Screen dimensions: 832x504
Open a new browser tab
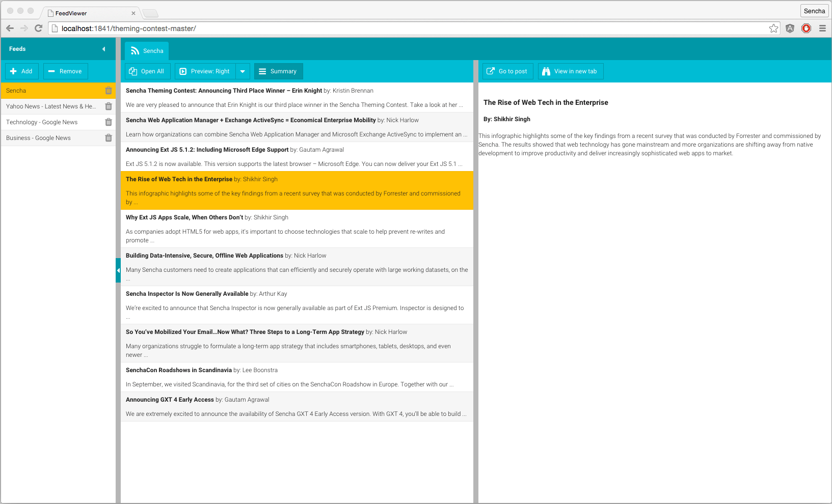150,13
